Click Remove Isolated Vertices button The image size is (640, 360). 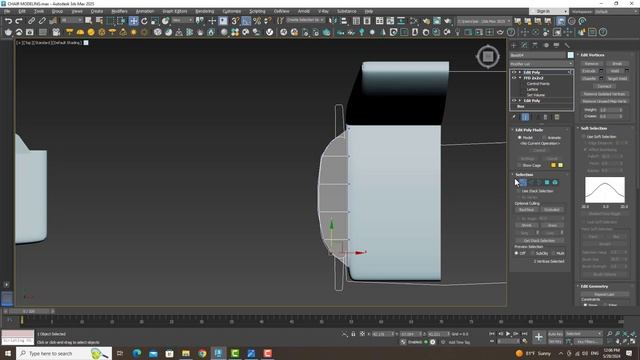click(604, 94)
